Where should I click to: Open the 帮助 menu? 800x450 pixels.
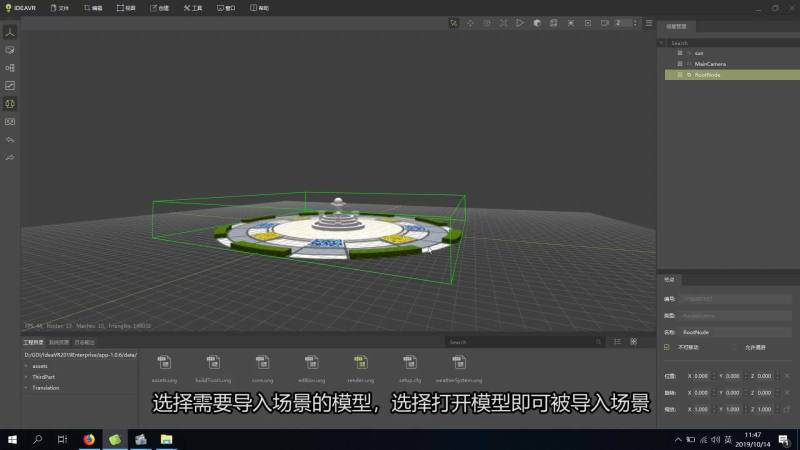(x=259, y=8)
